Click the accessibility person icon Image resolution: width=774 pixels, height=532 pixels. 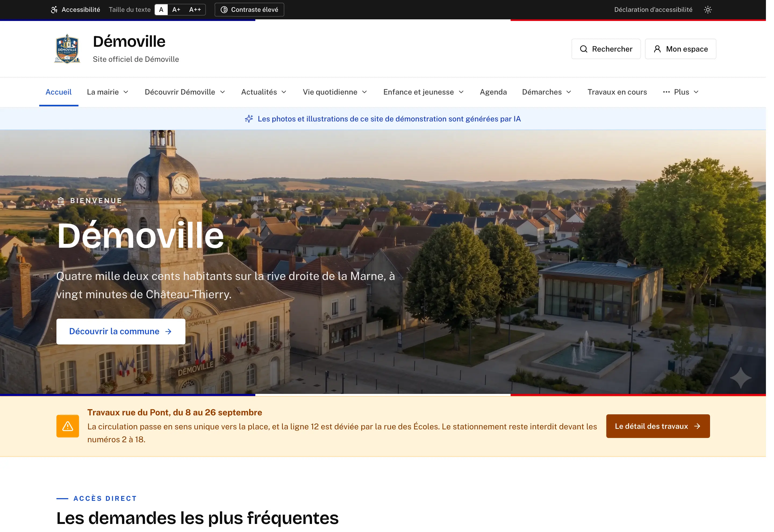pos(55,10)
